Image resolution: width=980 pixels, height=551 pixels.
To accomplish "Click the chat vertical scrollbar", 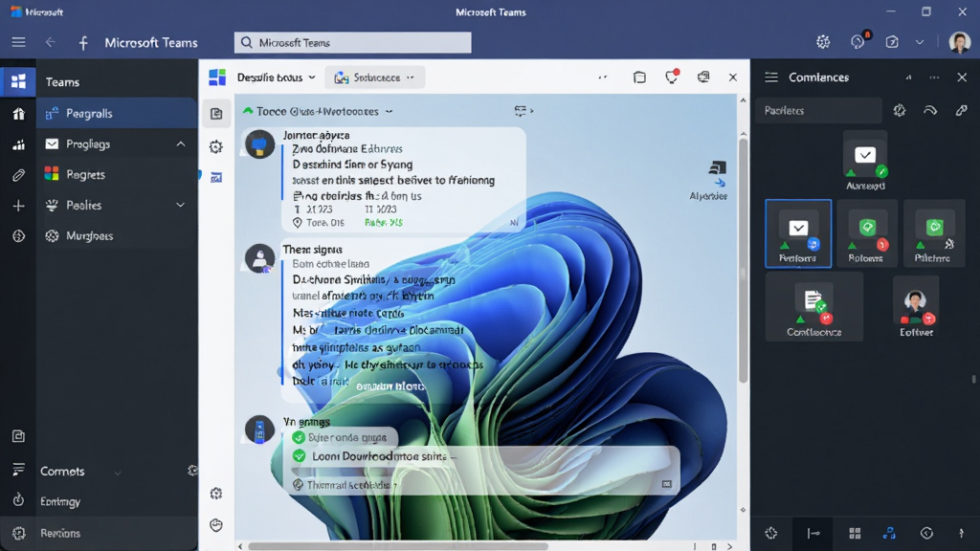I will [743, 260].
